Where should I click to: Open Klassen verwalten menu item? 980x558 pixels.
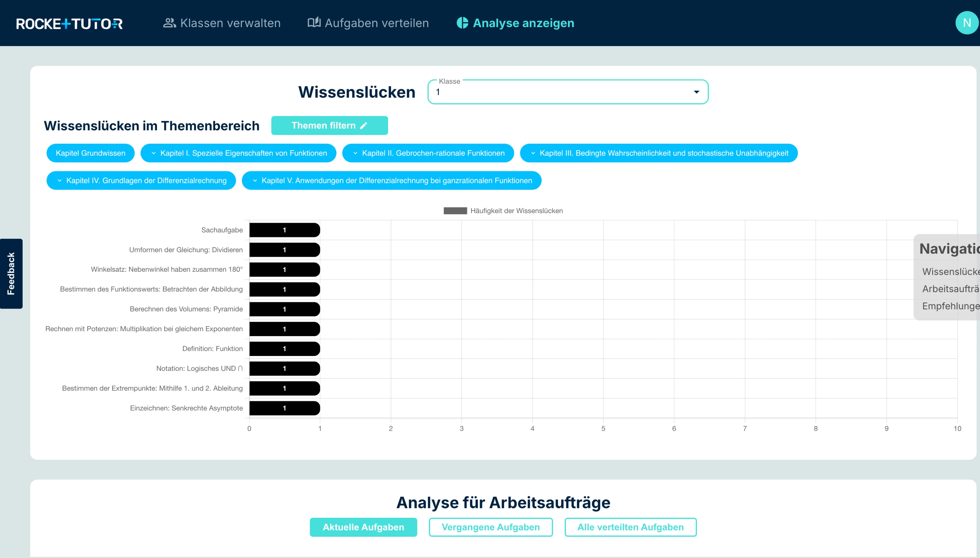pos(222,23)
